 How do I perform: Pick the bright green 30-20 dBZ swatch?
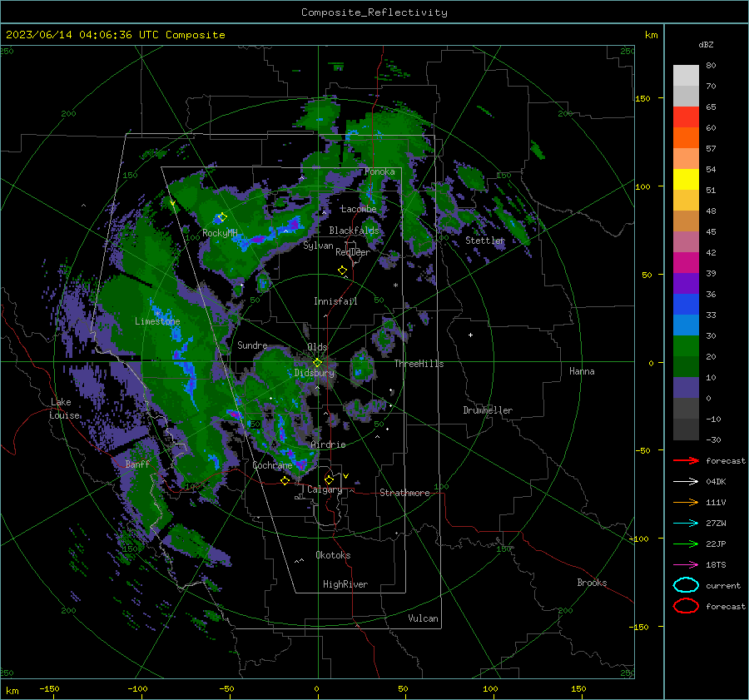(686, 346)
